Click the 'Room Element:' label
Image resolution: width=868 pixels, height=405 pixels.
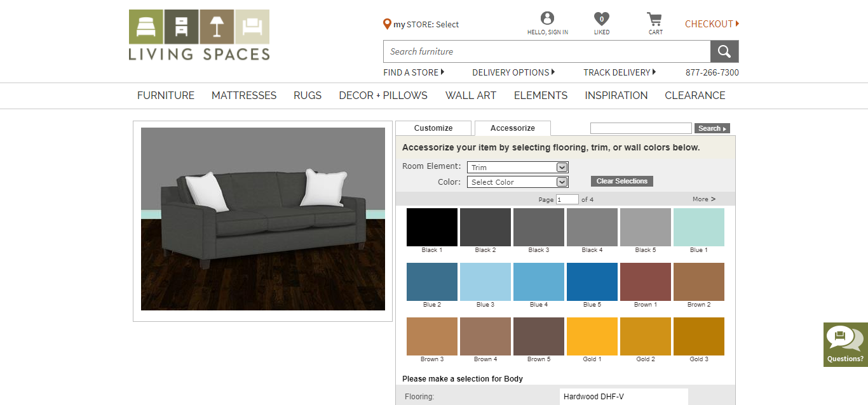[431, 166]
